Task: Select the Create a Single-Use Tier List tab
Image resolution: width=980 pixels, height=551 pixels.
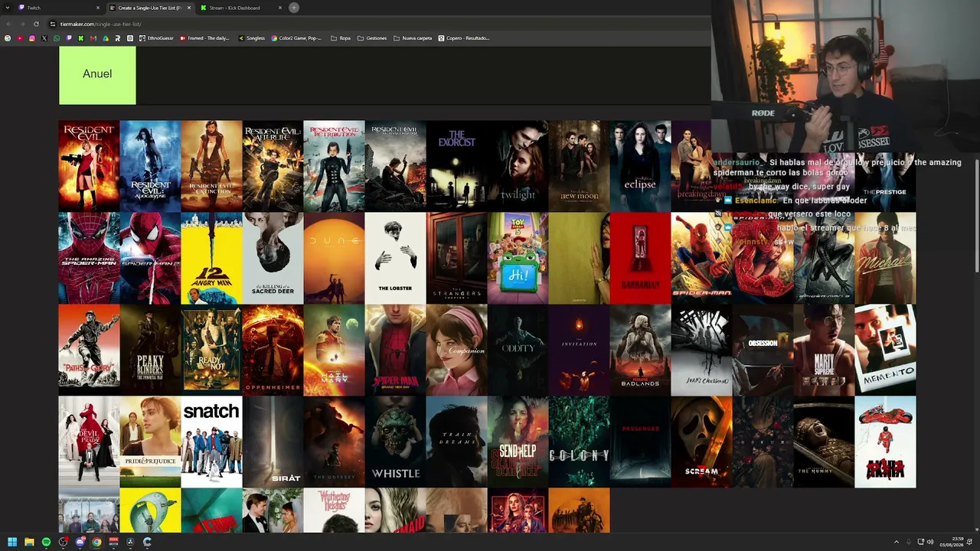Action: 151,8
